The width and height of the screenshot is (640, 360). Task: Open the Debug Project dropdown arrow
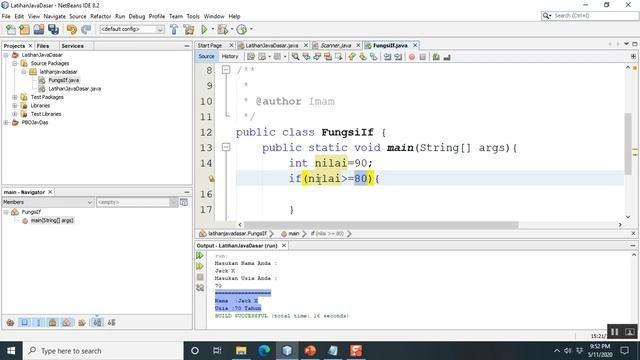pyautogui.click(x=232, y=29)
